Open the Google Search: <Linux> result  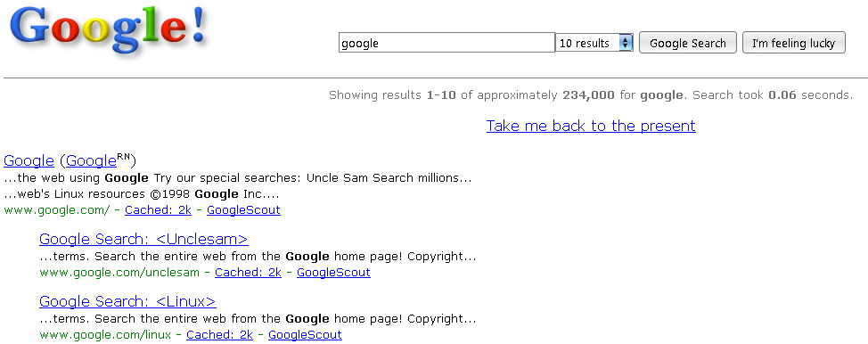click(127, 301)
